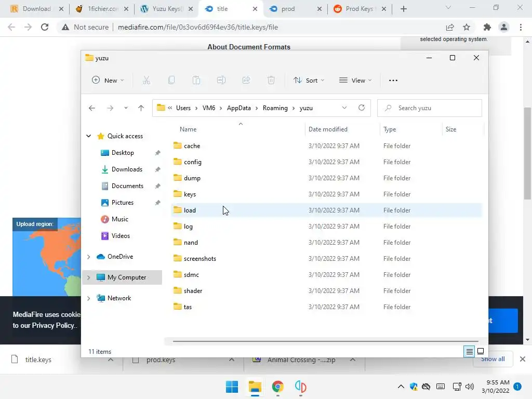
Task: Expand address bar history dropdown
Action: (x=344, y=108)
